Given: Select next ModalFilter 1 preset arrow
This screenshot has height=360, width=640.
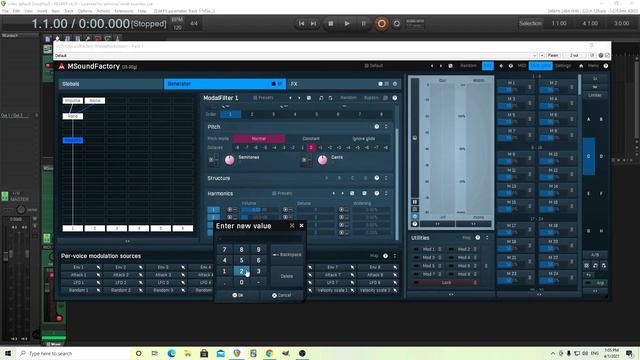Looking at the screenshot, I should tap(299, 98).
